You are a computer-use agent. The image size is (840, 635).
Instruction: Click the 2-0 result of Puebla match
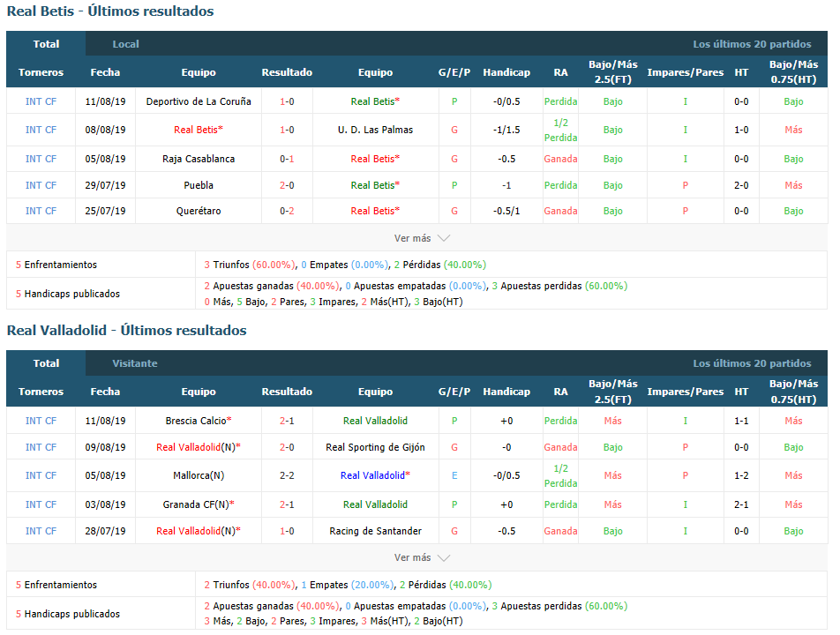point(287,184)
